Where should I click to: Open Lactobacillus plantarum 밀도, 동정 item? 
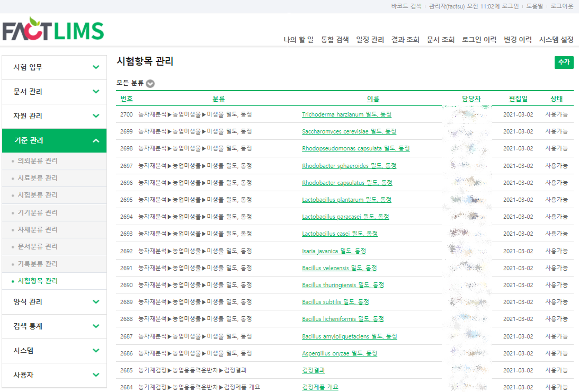pyautogui.click(x=347, y=200)
